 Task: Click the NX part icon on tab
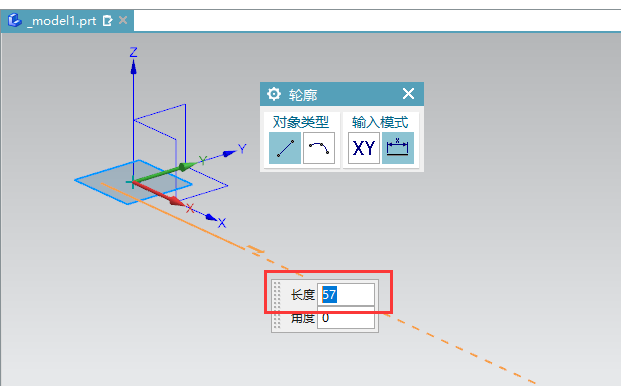point(15,20)
